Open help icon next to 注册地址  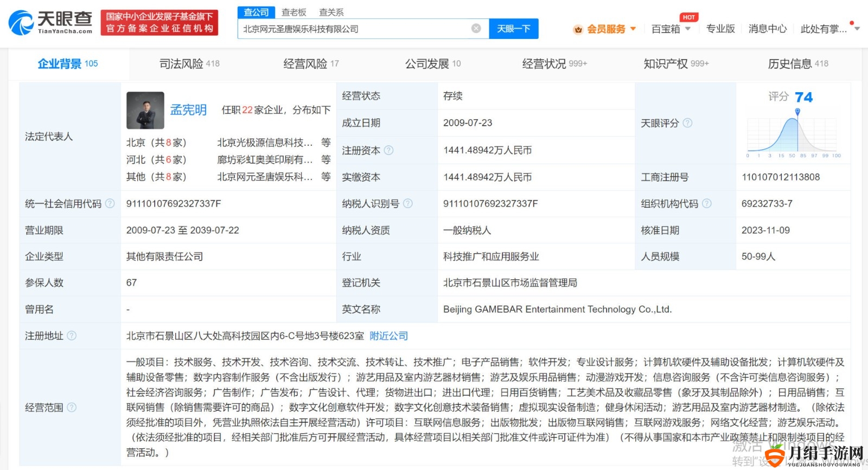pyautogui.click(x=72, y=336)
